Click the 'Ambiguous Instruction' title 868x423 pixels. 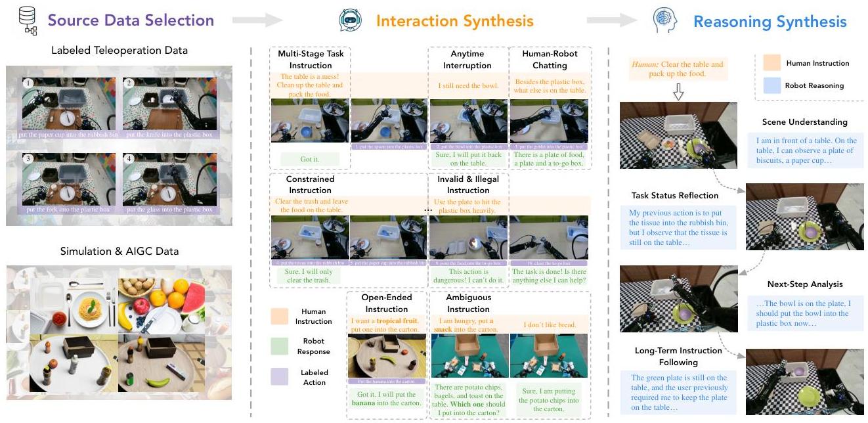point(468,303)
